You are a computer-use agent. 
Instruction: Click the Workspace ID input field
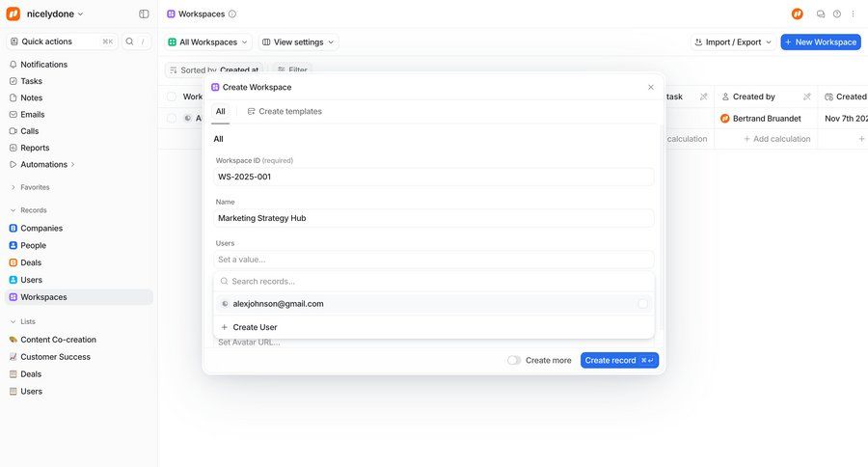(433, 177)
